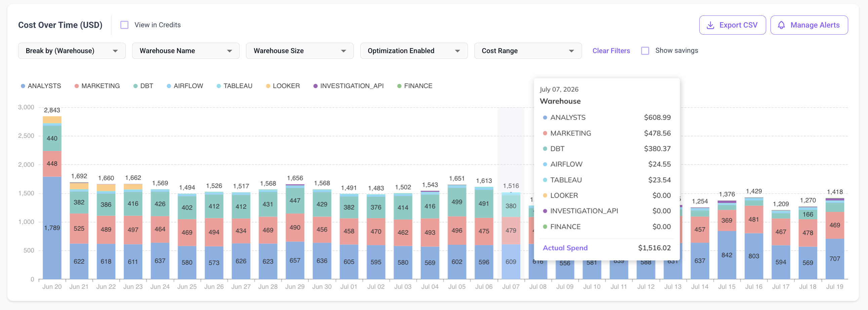Click the 1,376 total above Jul 15
This screenshot has height=310, width=868.
[x=727, y=194]
